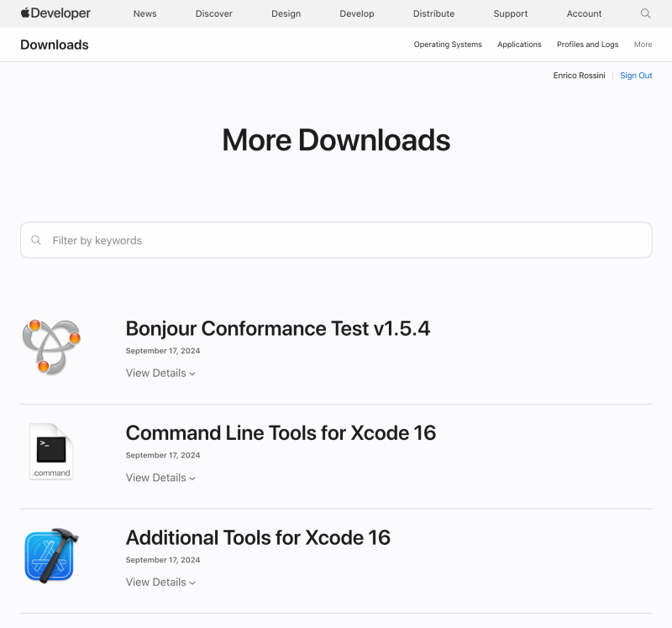Viewport: 672px width, 628px height.
Task: Select the More downloads tab
Action: tap(643, 44)
